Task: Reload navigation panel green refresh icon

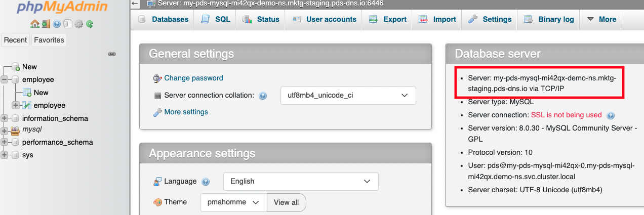Action: [x=90, y=24]
